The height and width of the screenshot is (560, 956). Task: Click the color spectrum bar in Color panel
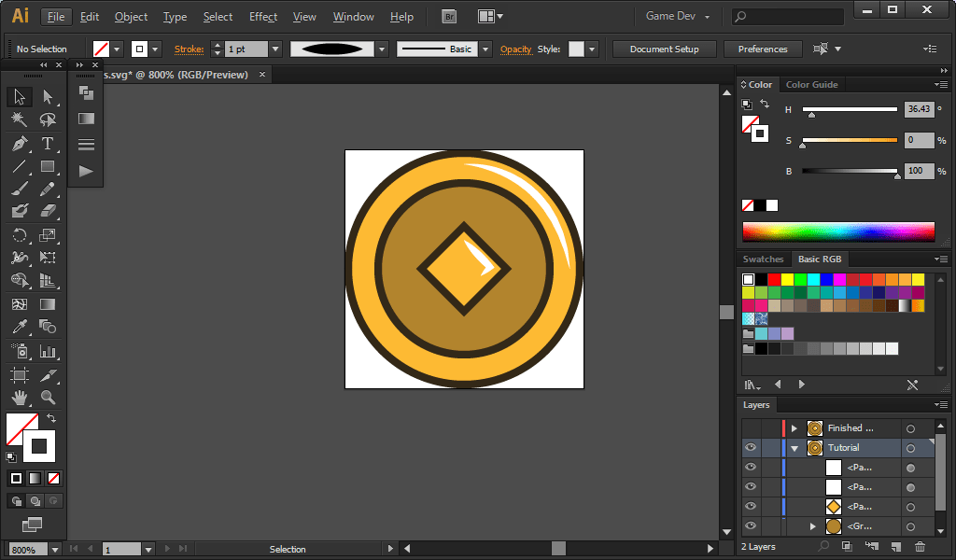[838, 231]
